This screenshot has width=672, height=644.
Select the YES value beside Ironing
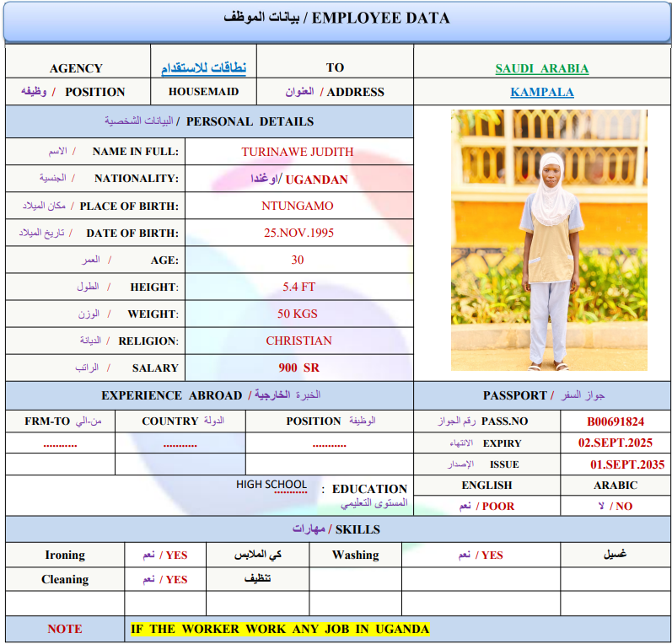[176, 555]
